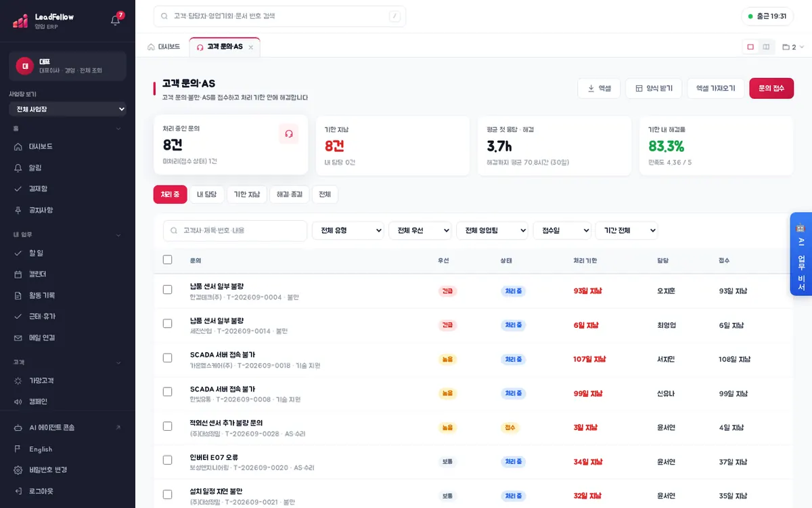Screen dimensions: 812x508
Task: Select the 처리 중 filter tab
Action: (171, 194)
